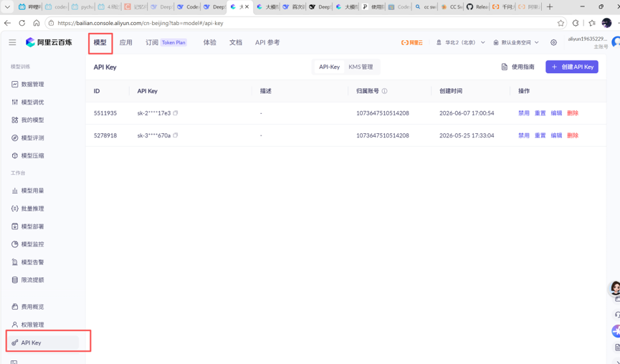
Task: Open 模型监控 in the sidebar
Action: (x=32, y=244)
